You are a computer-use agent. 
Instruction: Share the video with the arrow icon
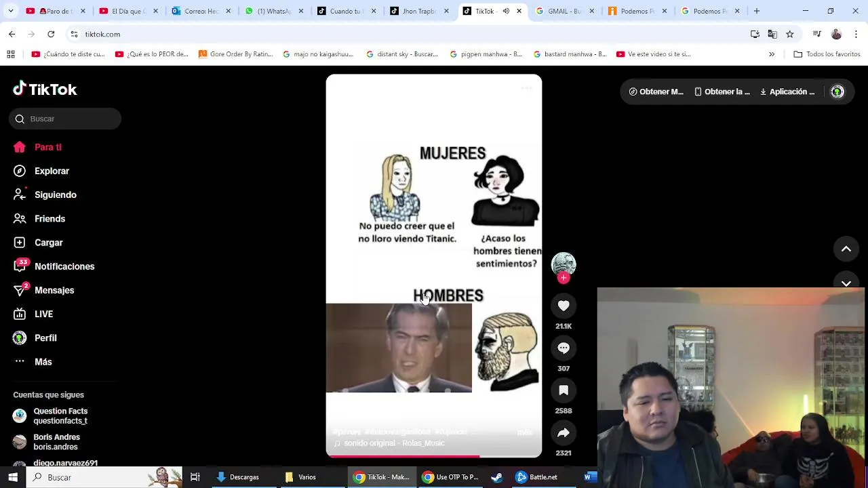[564, 432]
